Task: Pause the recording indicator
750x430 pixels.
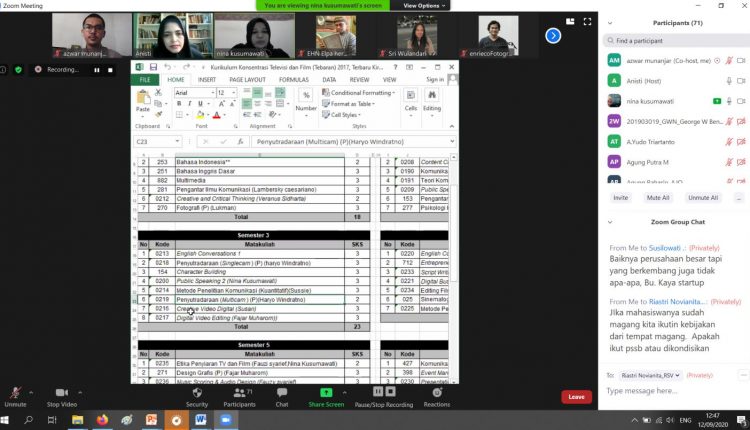Action: coord(97,70)
